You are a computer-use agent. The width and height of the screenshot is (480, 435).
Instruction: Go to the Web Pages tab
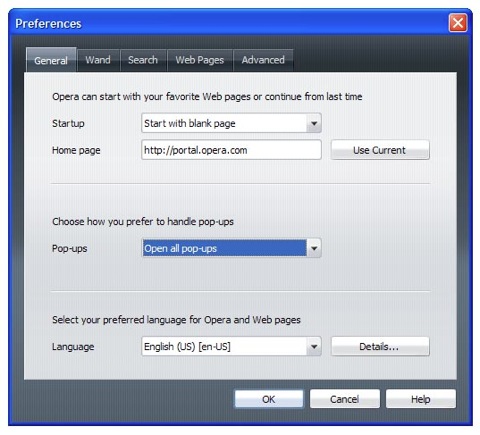(x=200, y=60)
